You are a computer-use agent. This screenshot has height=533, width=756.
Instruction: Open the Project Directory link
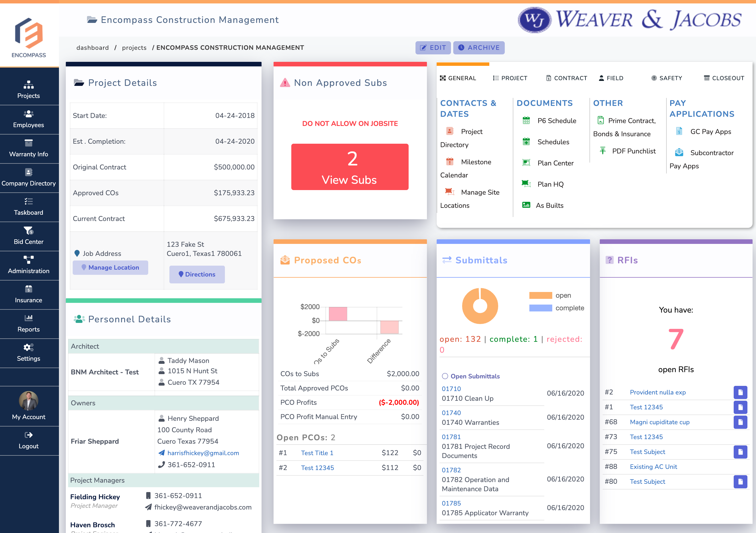click(461, 138)
